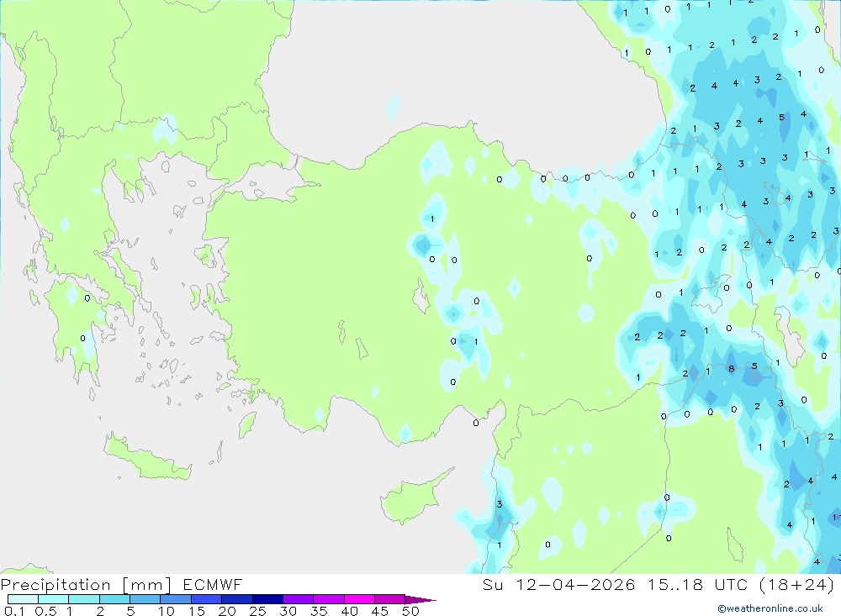Pick the 10–15 mm legend color swatch

tap(176, 599)
